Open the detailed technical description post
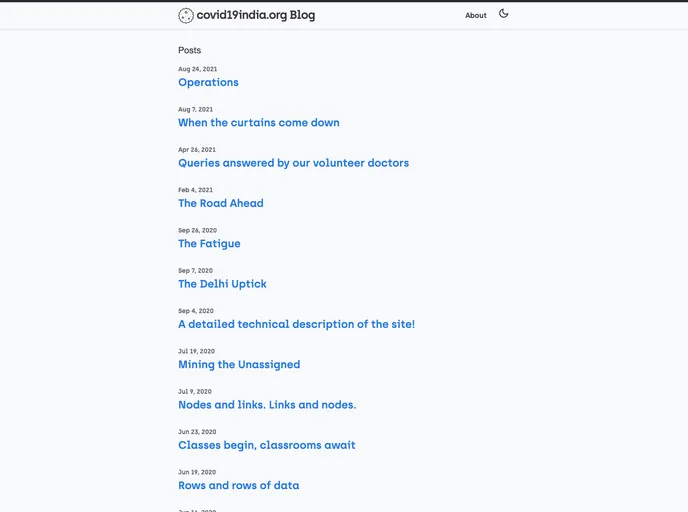 (296, 324)
